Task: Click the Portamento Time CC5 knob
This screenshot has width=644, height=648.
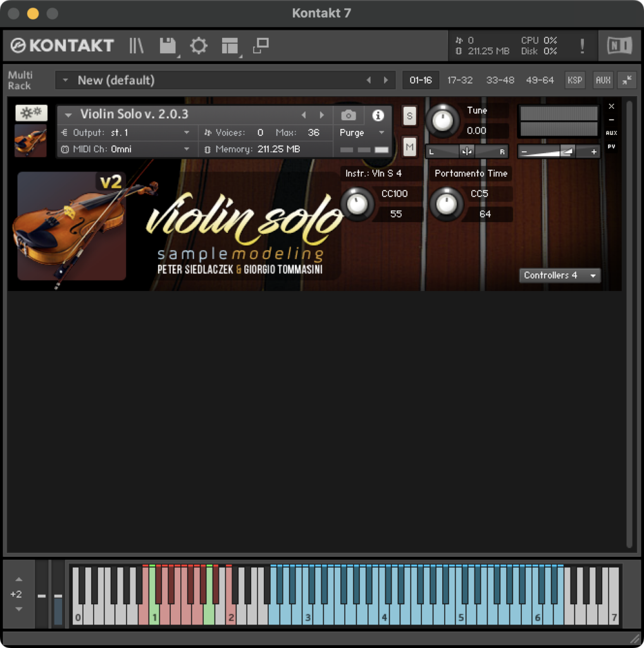Action: tap(446, 204)
